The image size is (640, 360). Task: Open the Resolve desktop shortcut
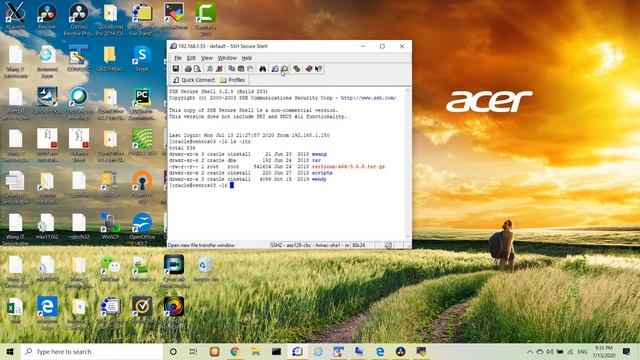point(47,17)
